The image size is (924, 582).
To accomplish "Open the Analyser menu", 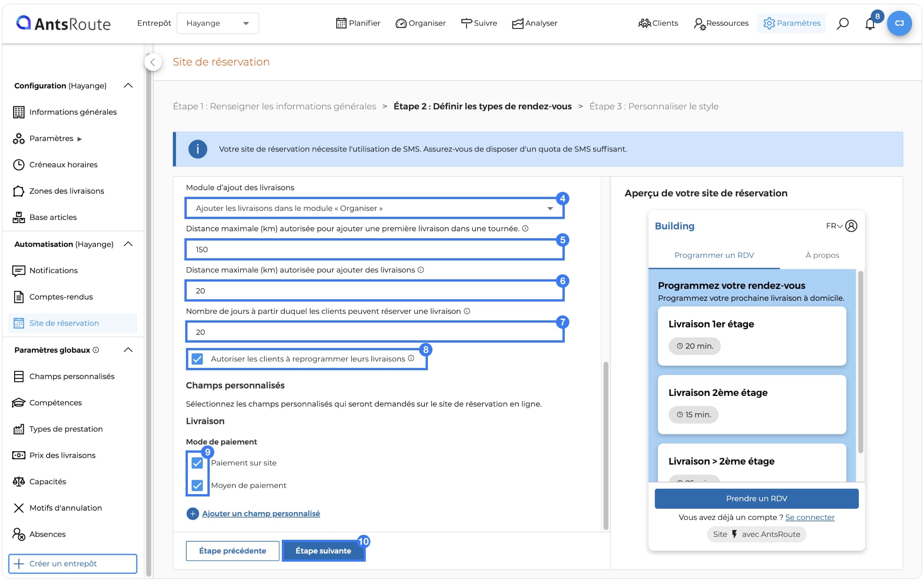I will 534,23.
